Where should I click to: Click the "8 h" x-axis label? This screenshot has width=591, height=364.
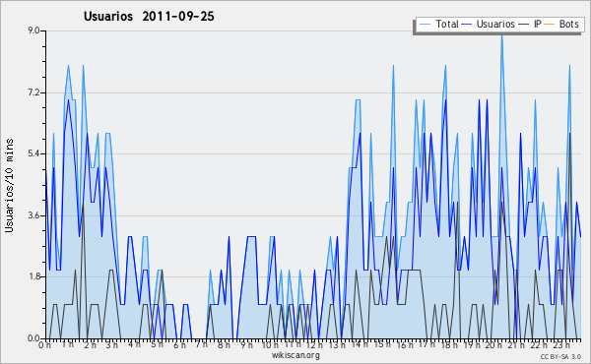pos(224,345)
